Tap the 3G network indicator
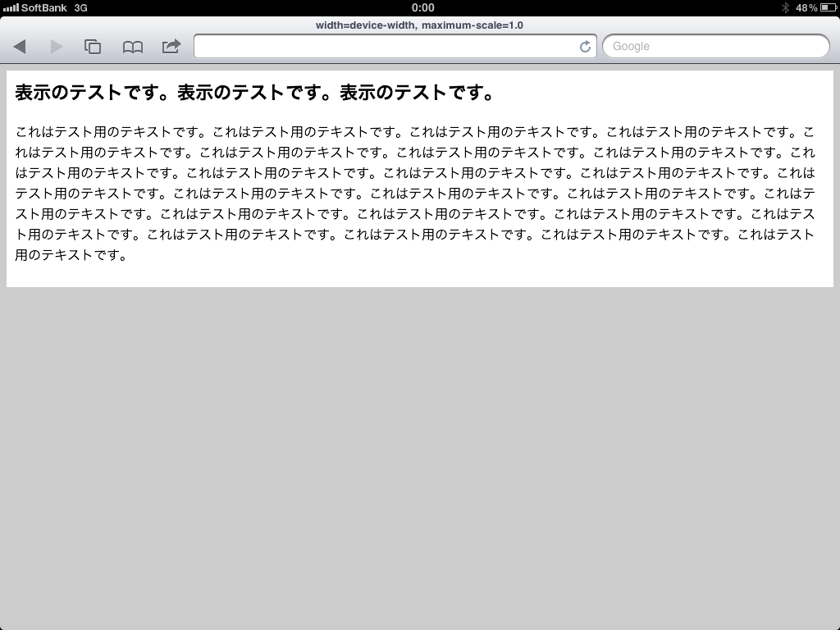 [81, 7]
